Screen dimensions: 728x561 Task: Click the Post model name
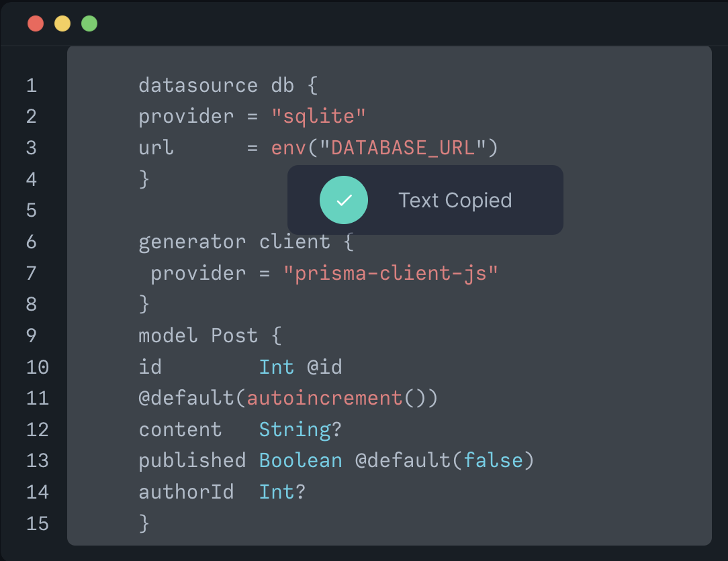click(234, 336)
